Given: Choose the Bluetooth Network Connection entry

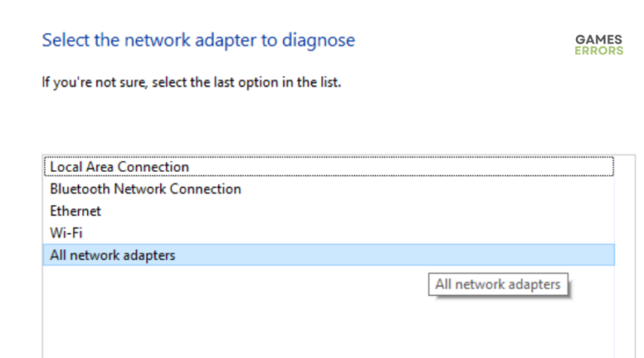Looking at the screenshot, I should [145, 189].
